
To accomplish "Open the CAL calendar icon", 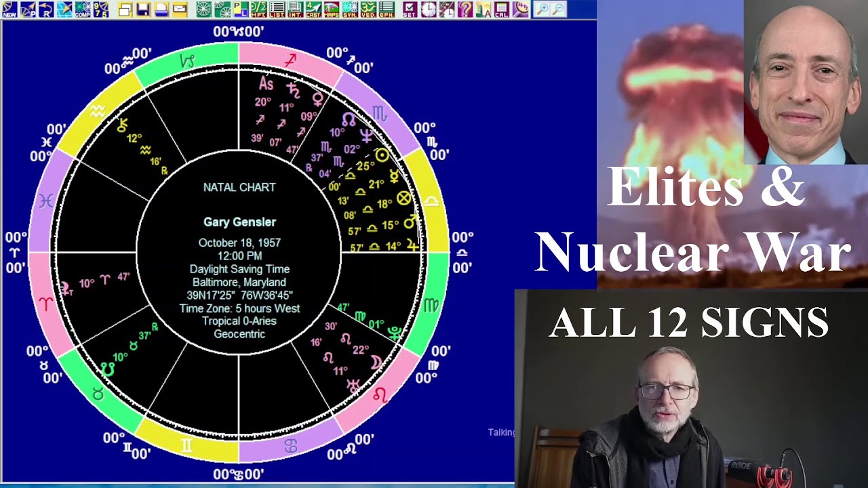I will (502, 9).
